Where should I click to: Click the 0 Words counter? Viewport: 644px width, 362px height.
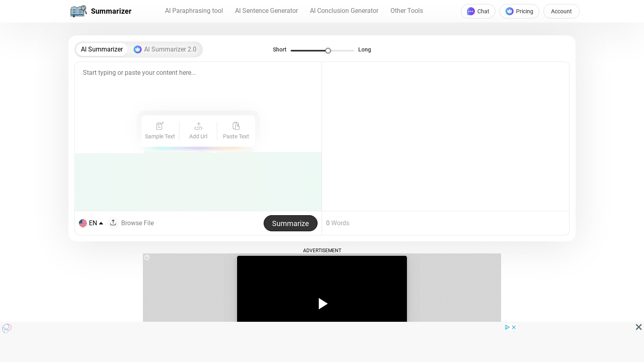pos(338,223)
